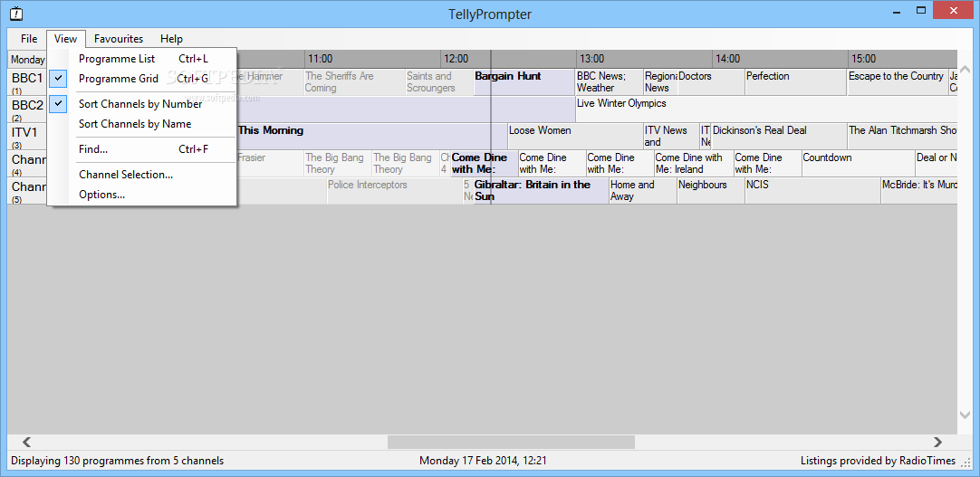Click the horizontal scrollbar right arrow
Screen dimensions: 980x477
937,442
